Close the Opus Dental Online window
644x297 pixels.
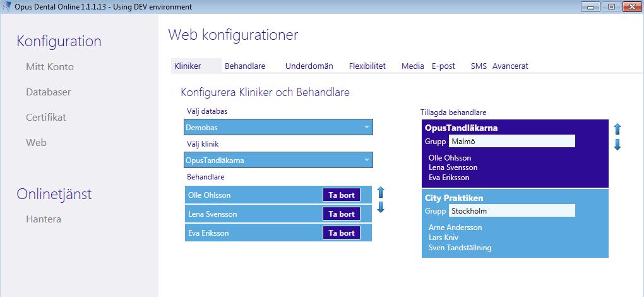coord(631,6)
